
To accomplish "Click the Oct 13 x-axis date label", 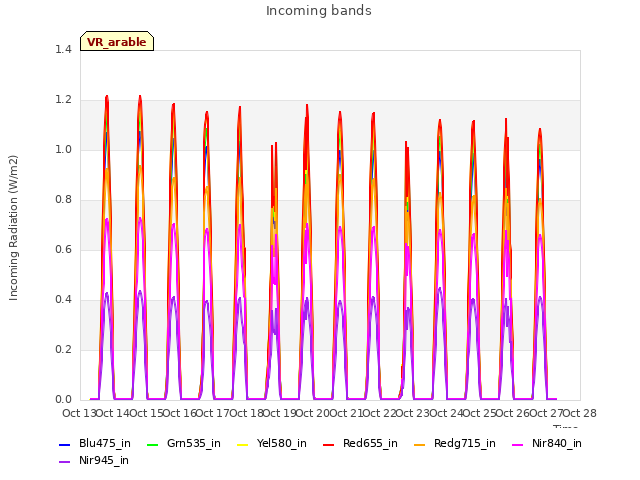I will pyautogui.click(x=79, y=413).
